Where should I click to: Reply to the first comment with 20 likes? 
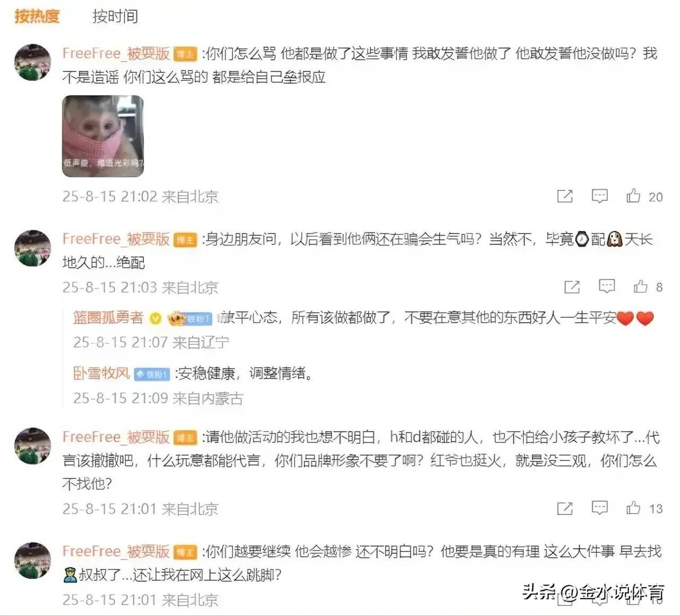[x=600, y=196]
